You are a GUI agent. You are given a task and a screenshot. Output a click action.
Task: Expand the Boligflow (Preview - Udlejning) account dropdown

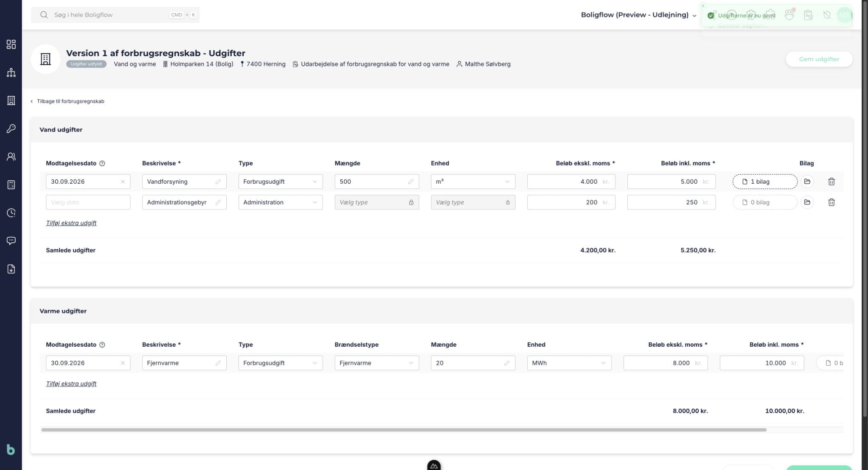639,15
